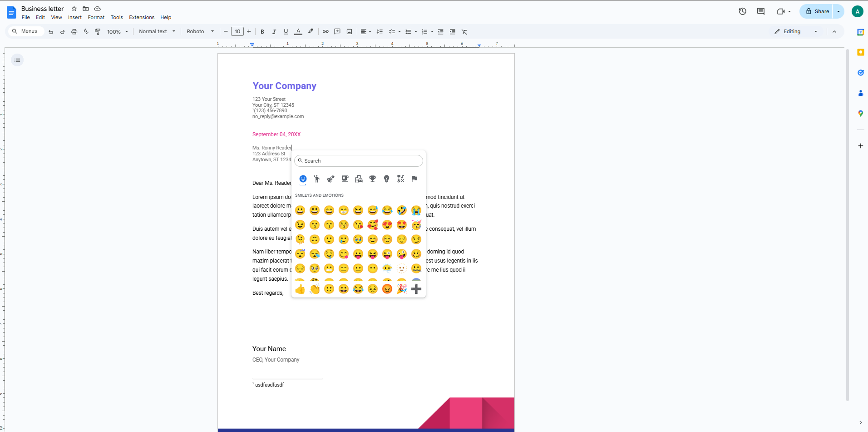The width and height of the screenshot is (868, 432).
Task: Open Contacts side panel
Action: point(860,93)
